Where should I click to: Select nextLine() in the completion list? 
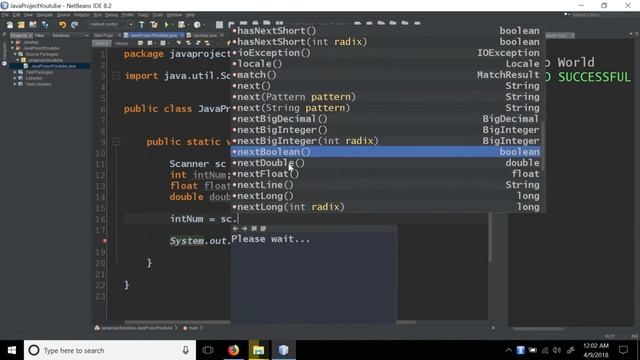(386, 185)
